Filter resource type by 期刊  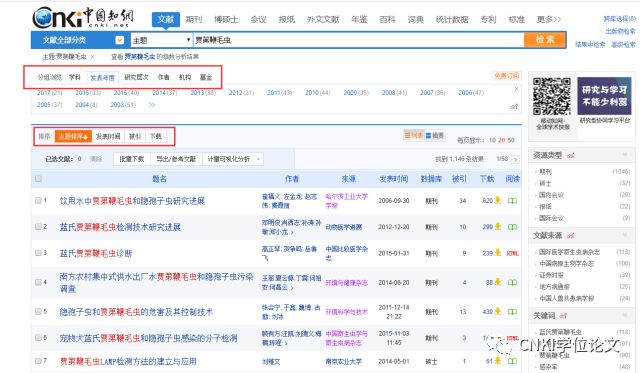[x=545, y=172]
